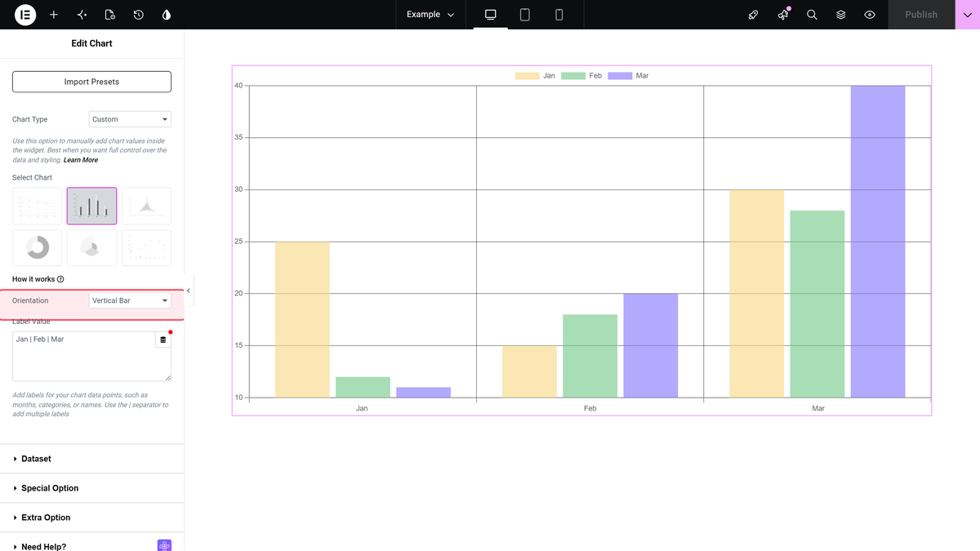Select the scatter chart thumbnail

tap(146, 247)
